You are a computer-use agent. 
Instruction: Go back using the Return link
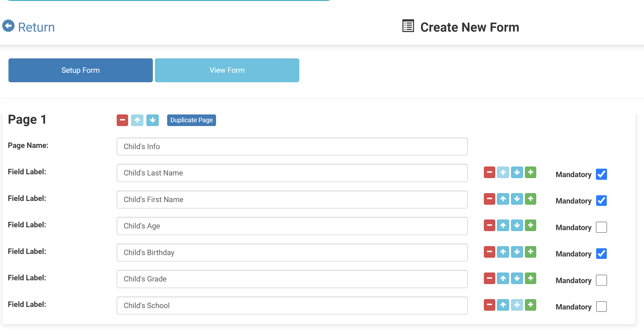[29, 27]
